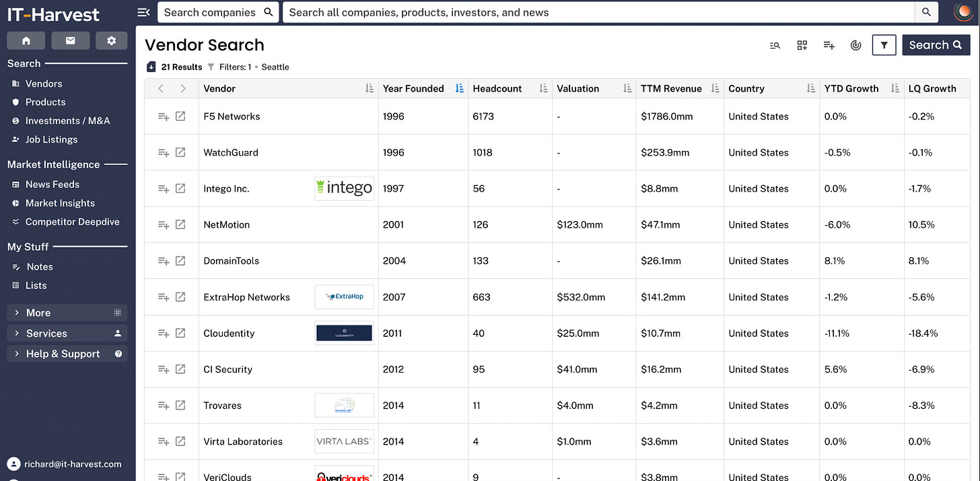The width and height of the screenshot is (980, 481).
Task: Open the richard@it-harvest.com account link
Action: tap(73, 464)
